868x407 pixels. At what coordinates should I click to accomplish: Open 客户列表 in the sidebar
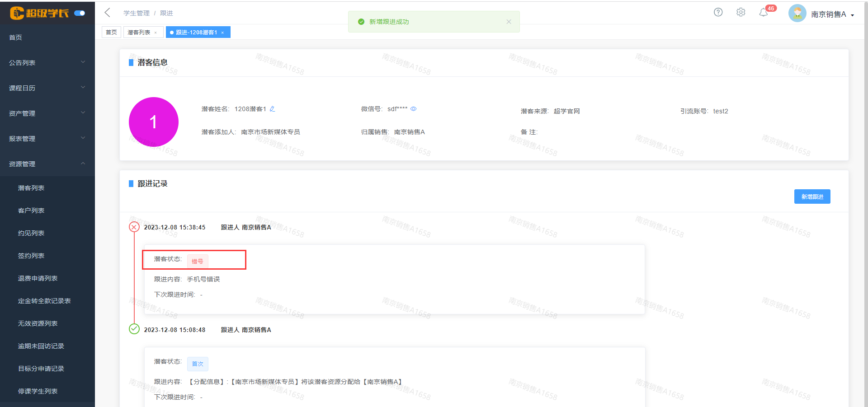pos(31,211)
